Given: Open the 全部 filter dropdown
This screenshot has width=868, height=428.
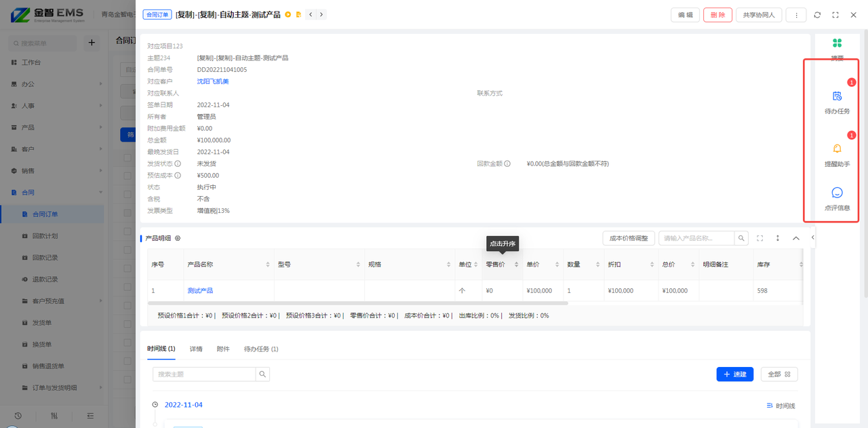Looking at the screenshot, I should point(779,374).
